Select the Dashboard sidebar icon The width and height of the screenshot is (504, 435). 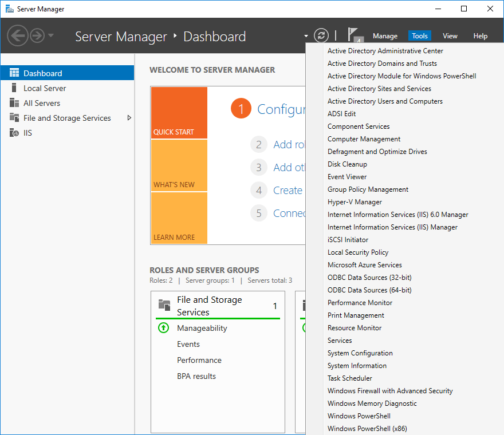point(14,73)
